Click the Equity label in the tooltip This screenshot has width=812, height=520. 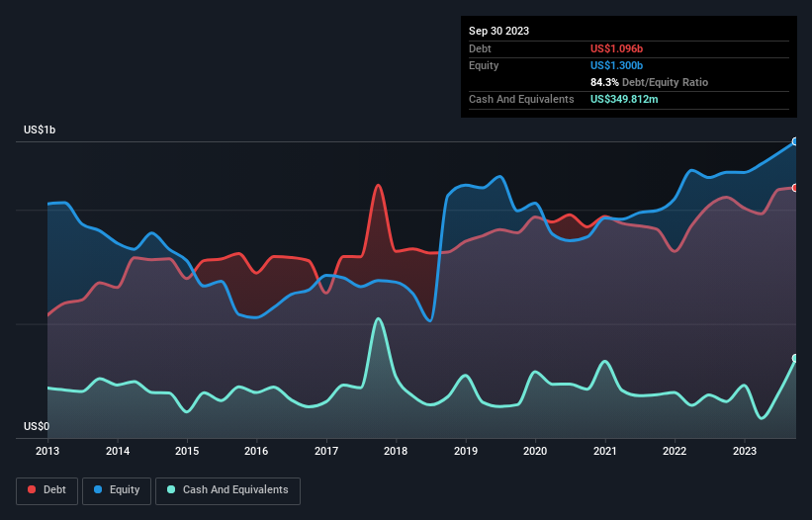point(484,65)
